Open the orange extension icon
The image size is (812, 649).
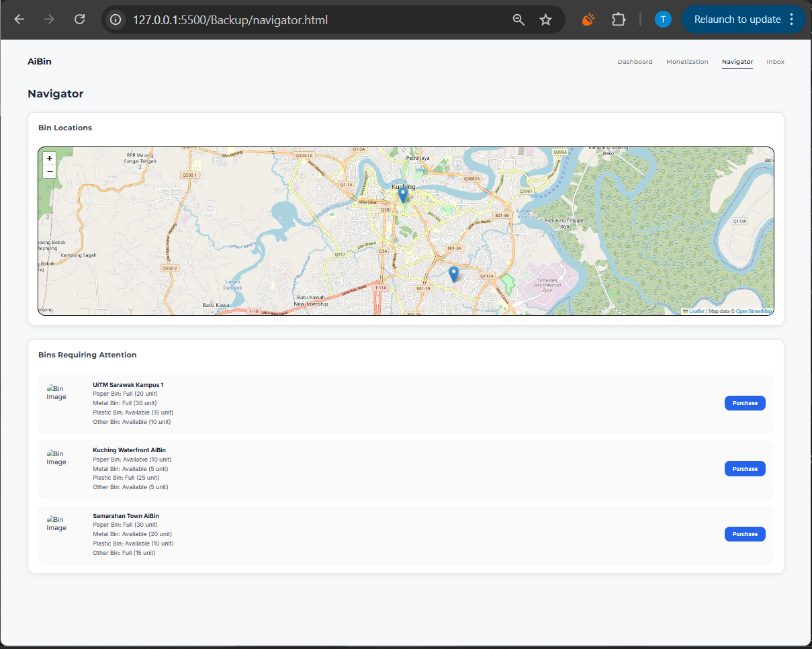588,19
